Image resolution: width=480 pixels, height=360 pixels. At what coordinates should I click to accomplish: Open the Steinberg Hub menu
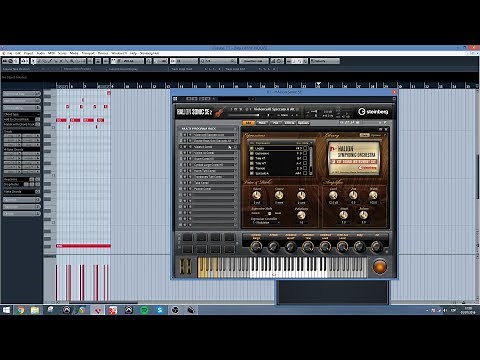click(149, 53)
